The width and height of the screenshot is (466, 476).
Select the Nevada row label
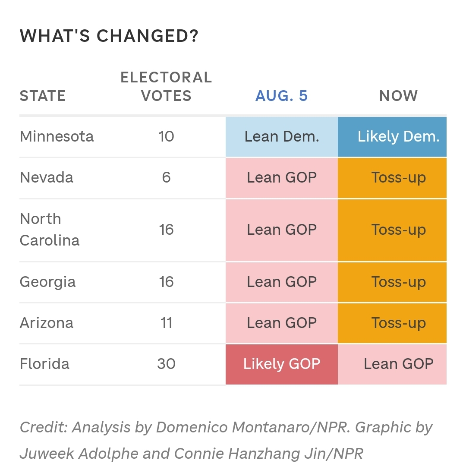[x=47, y=177]
